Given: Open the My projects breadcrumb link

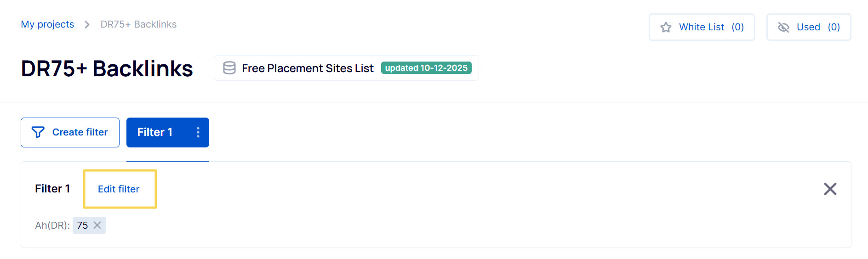Looking at the screenshot, I should click(47, 24).
